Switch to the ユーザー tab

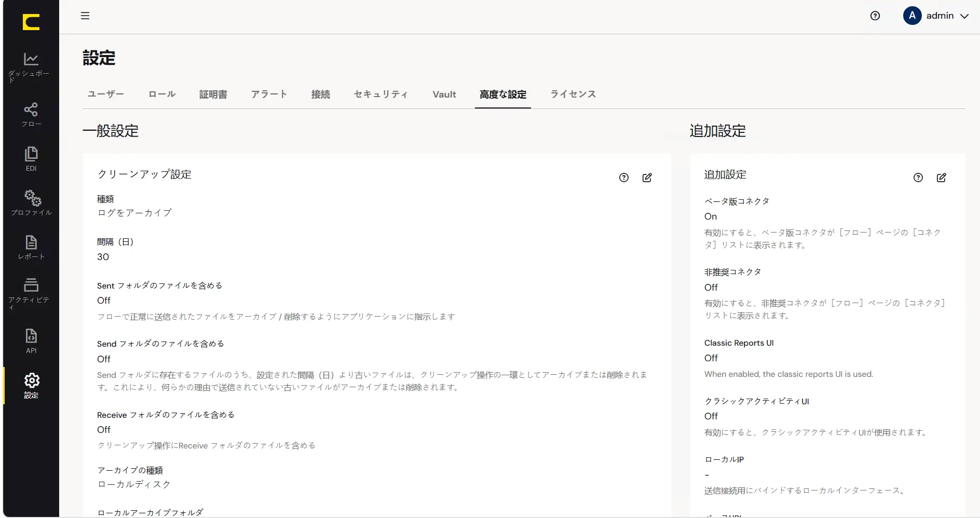coord(106,94)
